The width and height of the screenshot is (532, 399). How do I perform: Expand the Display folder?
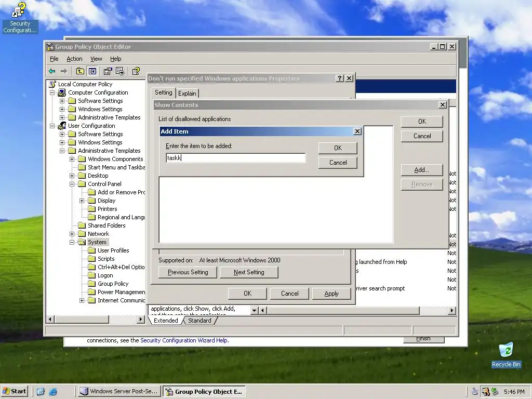[82, 201]
